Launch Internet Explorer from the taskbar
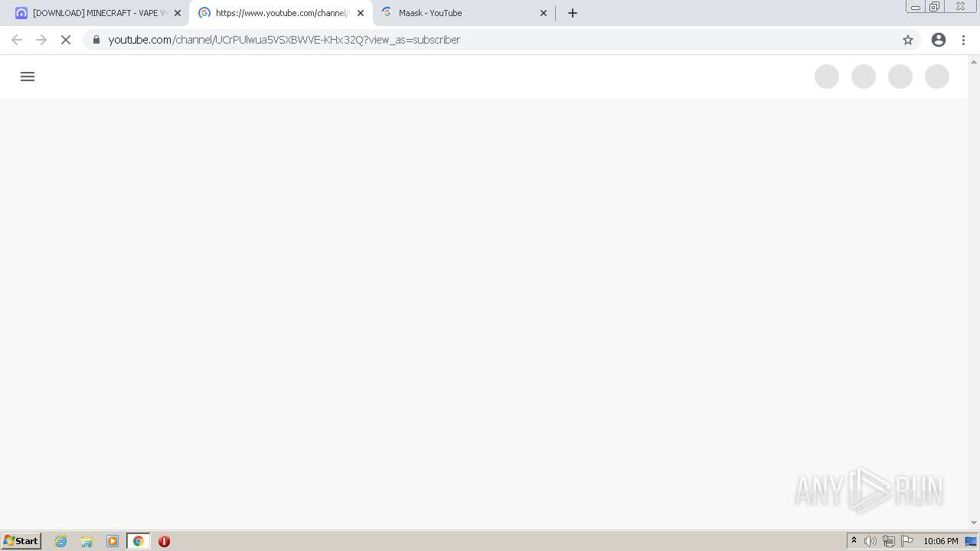This screenshot has height=551, width=980. (61, 541)
